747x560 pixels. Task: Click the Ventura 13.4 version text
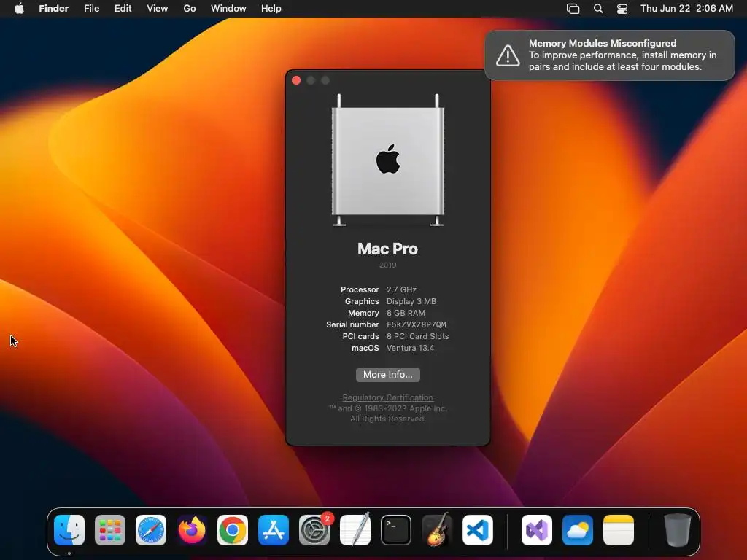tap(411, 348)
